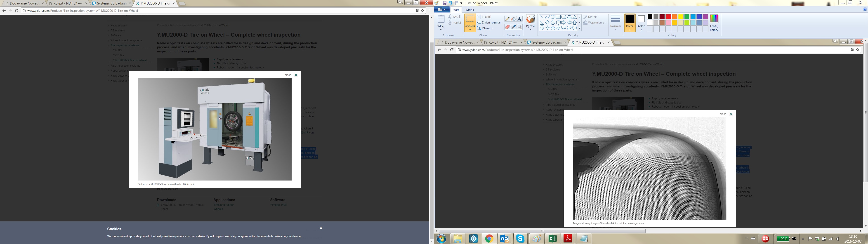This screenshot has width=868, height=244.
Task: Click Zmień rozmiar in Paint ribbon
Action: [489, 23]
